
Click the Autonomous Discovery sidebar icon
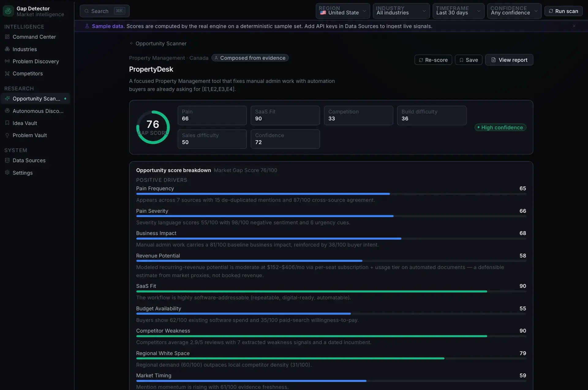7,111
